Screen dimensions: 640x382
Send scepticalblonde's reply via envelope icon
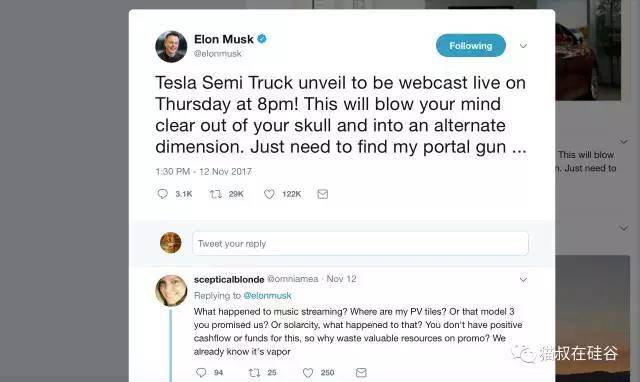pos(361,372)
